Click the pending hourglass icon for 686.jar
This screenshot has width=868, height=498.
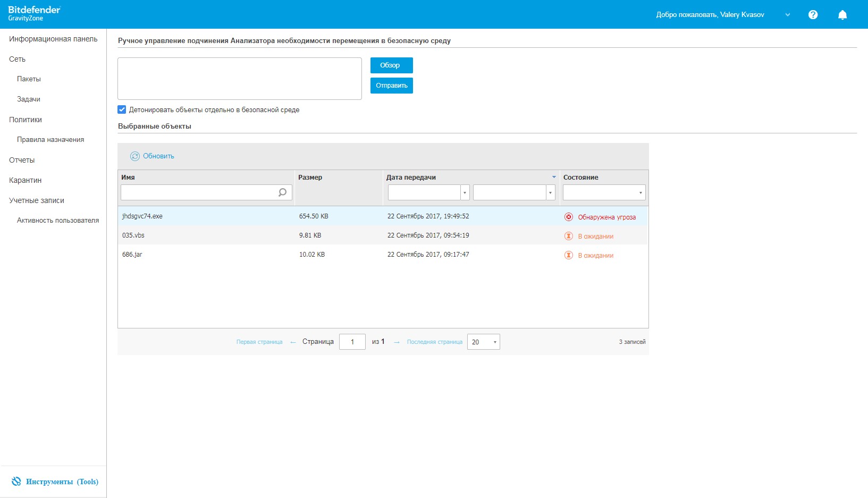[569, 255]
